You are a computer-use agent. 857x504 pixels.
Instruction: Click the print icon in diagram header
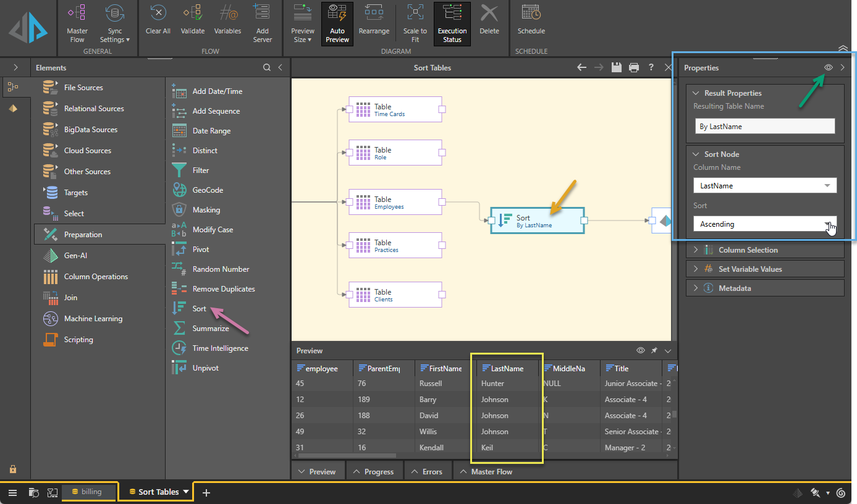click(x=633, y=68)
